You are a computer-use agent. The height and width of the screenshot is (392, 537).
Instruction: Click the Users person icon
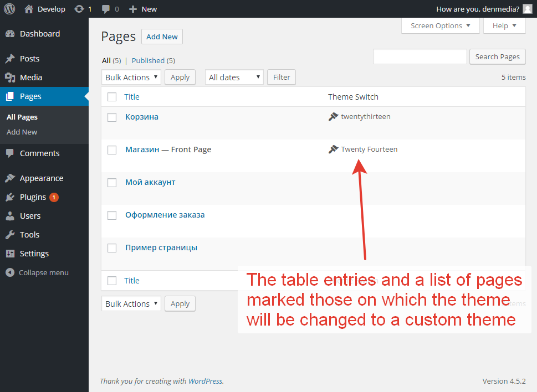pos(10,216)
